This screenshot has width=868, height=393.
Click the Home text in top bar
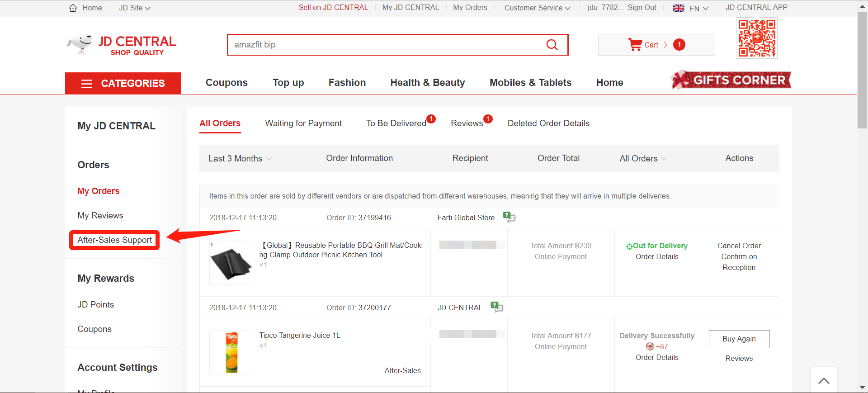pos(92,8)
